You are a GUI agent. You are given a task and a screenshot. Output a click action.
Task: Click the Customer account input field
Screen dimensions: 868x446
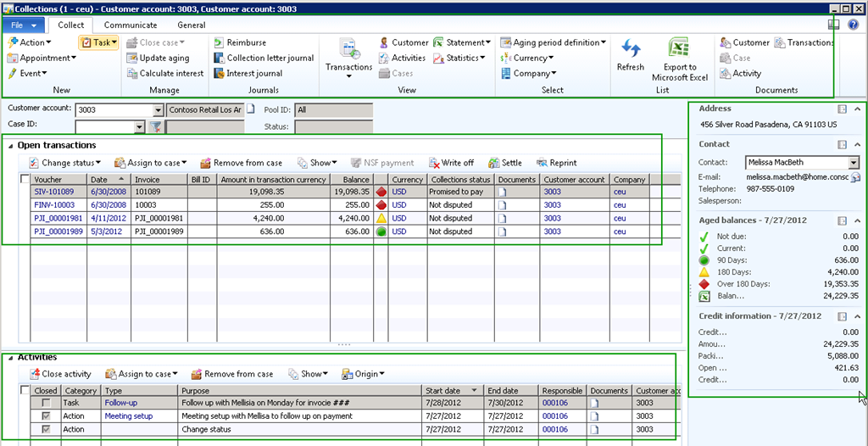tap(114, 110)
